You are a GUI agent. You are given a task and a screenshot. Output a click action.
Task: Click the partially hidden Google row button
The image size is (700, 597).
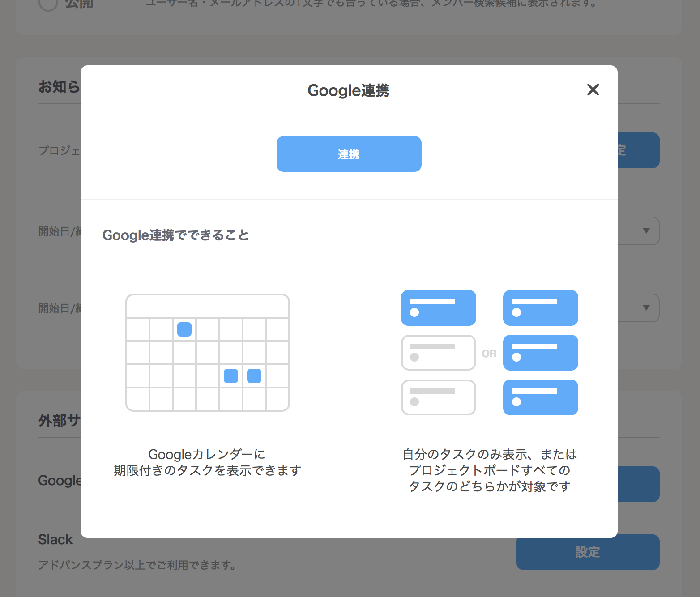click(639, 484)
